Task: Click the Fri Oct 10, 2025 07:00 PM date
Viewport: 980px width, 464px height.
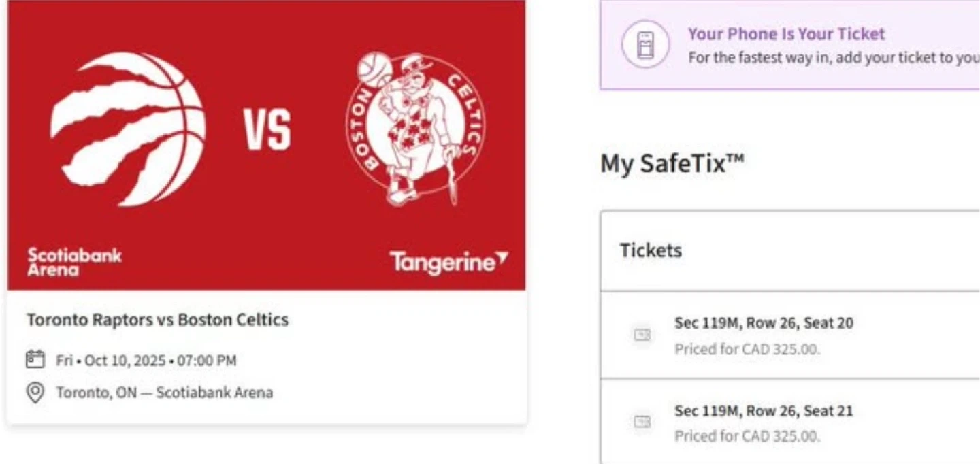Action: point(146,361)
